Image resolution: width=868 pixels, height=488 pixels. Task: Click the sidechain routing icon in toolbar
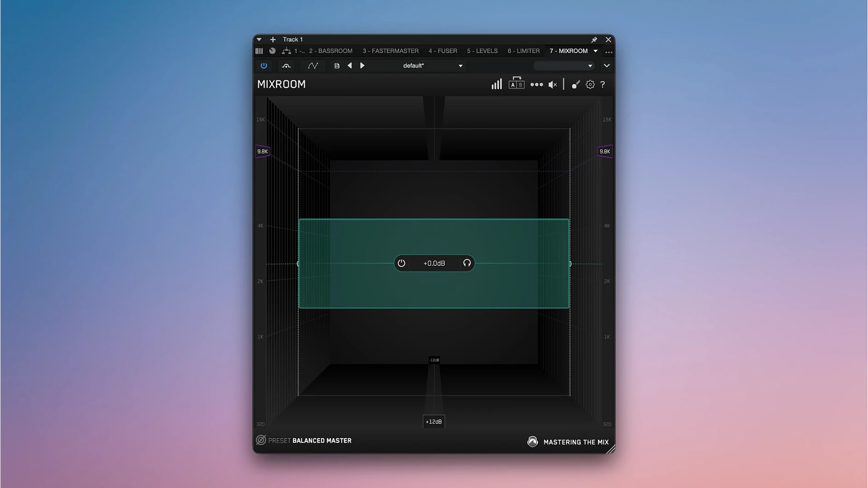pos(286,66)
